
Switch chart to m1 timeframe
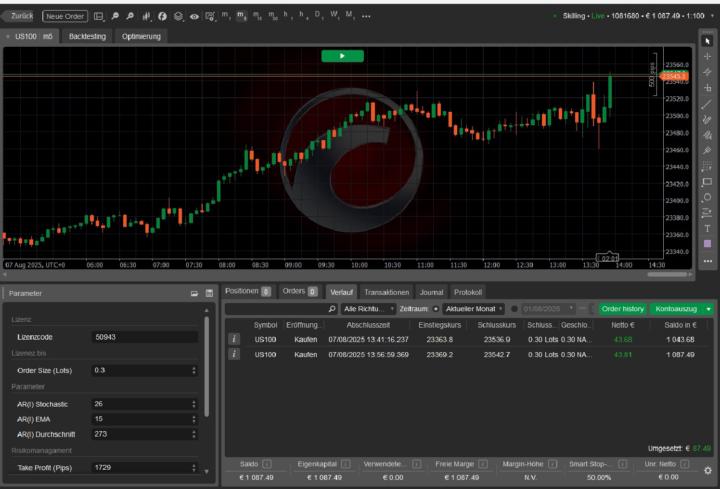click(225, 15)
